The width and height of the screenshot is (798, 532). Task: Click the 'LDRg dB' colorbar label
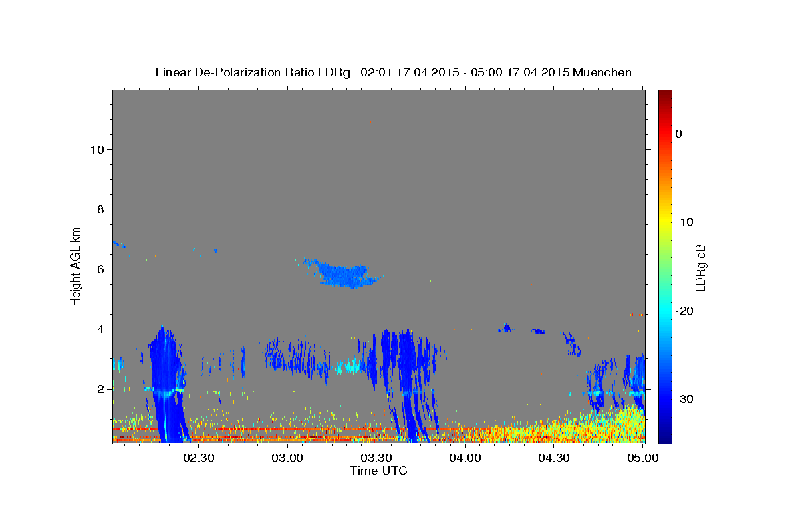(700, 267)
